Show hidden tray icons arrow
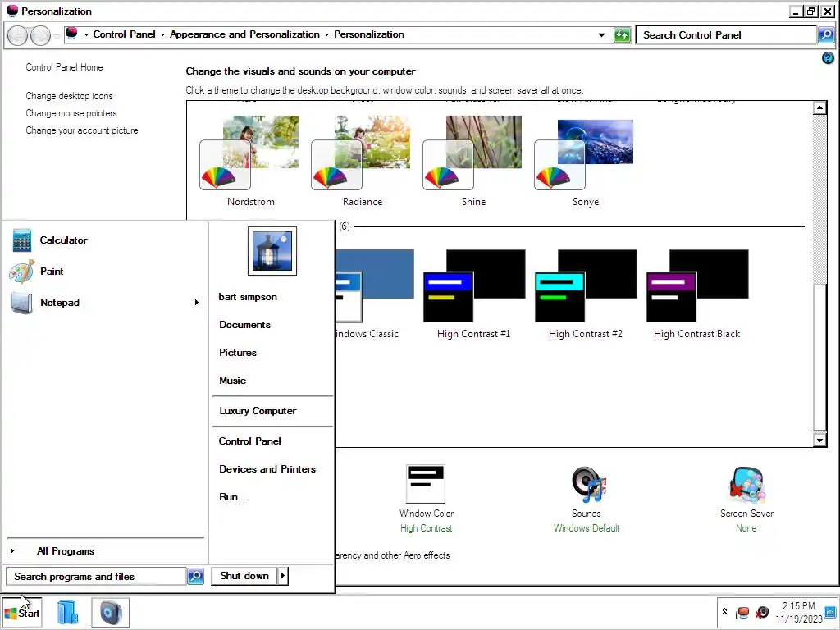 [x=725, y=611]
